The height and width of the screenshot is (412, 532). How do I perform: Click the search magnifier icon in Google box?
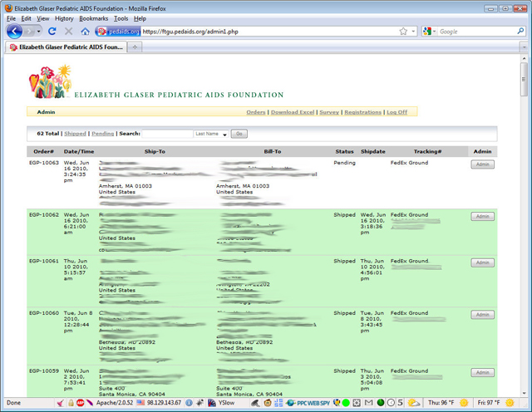[520, 32]
